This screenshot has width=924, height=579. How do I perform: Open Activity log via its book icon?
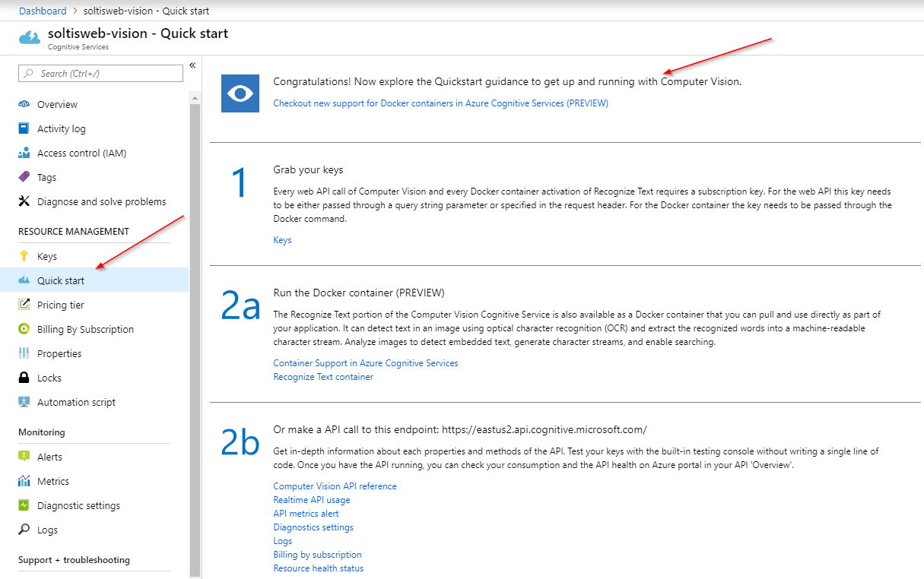[24, 128]
